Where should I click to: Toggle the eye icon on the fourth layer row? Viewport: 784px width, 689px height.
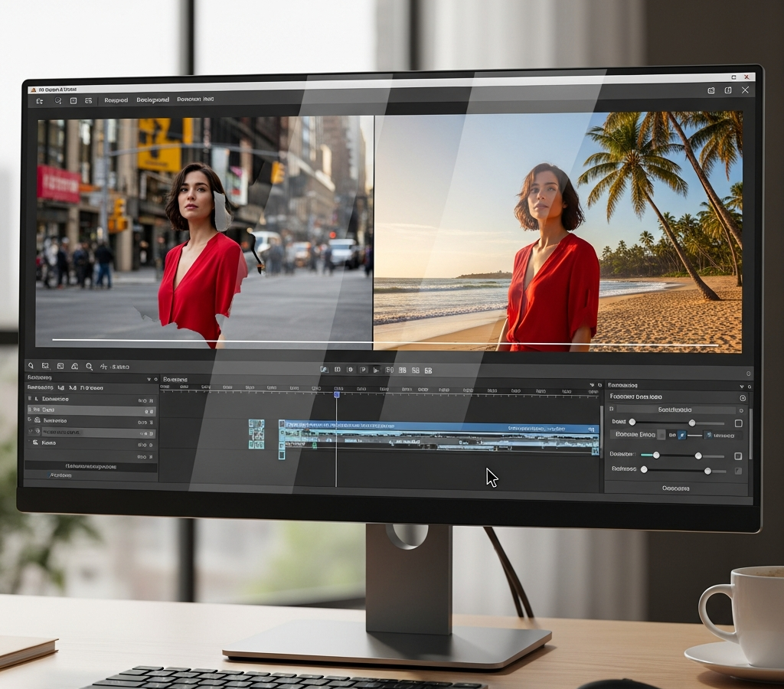coord(31,432)
